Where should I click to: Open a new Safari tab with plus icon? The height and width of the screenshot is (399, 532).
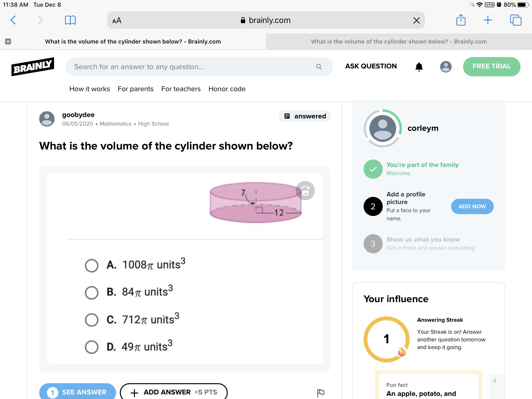488,20
